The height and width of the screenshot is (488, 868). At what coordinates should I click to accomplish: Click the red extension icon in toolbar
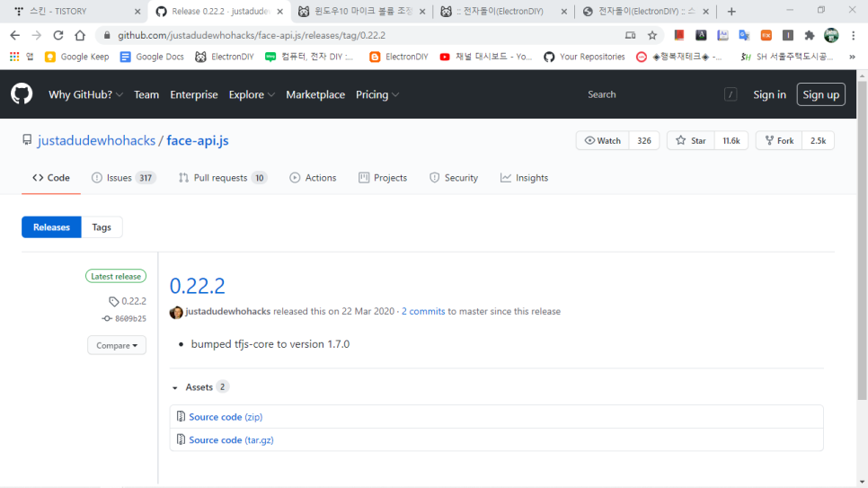(678, 35)
